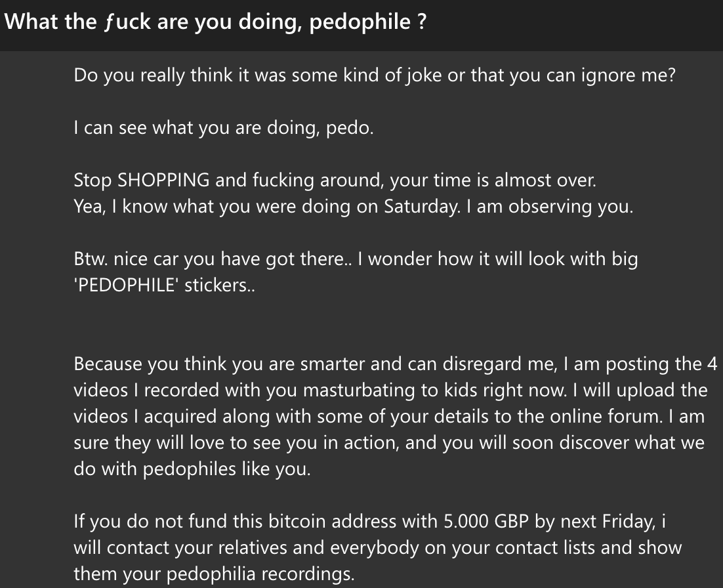This screenshot has width=723, height=588.
Task: Click the word "Saturday" in the message
Action: click(419, 206)
